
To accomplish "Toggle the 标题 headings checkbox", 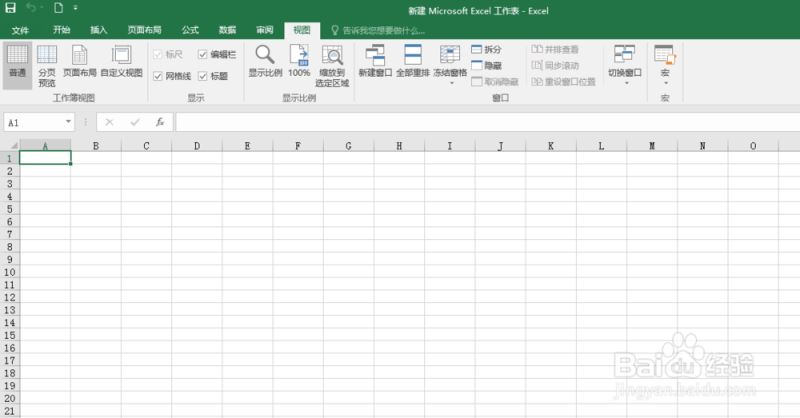I will tap(203, 76).
